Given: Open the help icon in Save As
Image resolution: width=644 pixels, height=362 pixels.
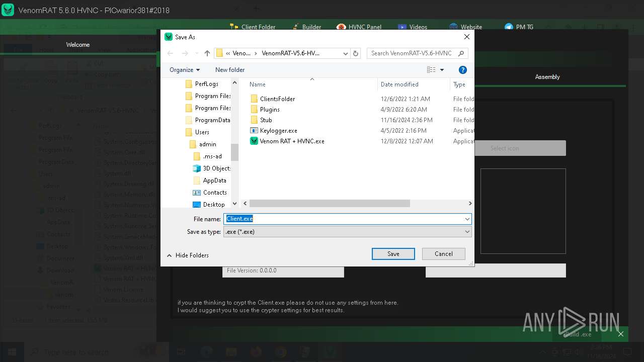Looking at the screenshot, I should (463, 70).
